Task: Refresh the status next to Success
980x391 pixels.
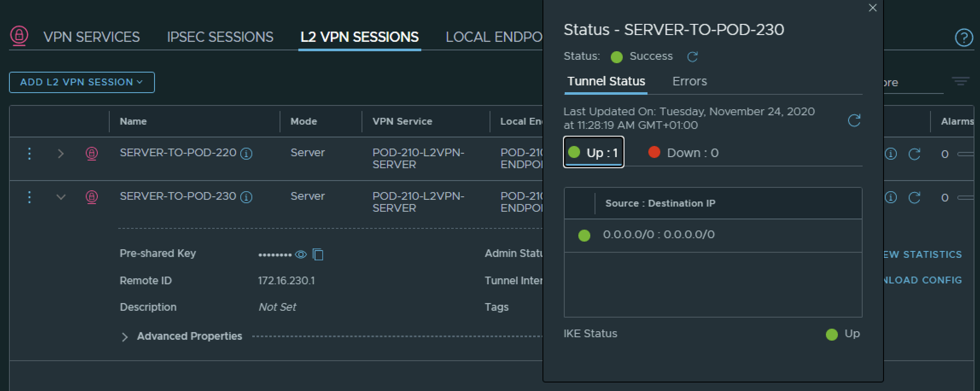Action: 692,57
